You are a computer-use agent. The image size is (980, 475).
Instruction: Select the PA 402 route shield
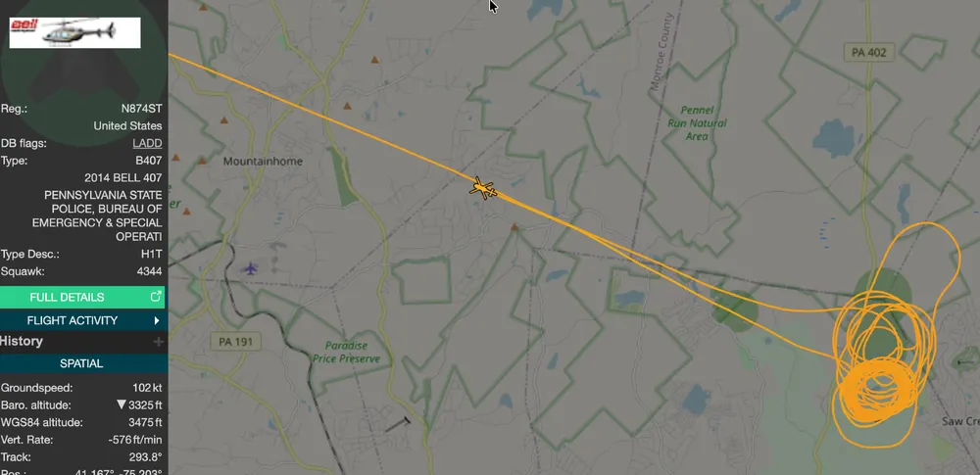pyautogui.click(x=868, y=53)
